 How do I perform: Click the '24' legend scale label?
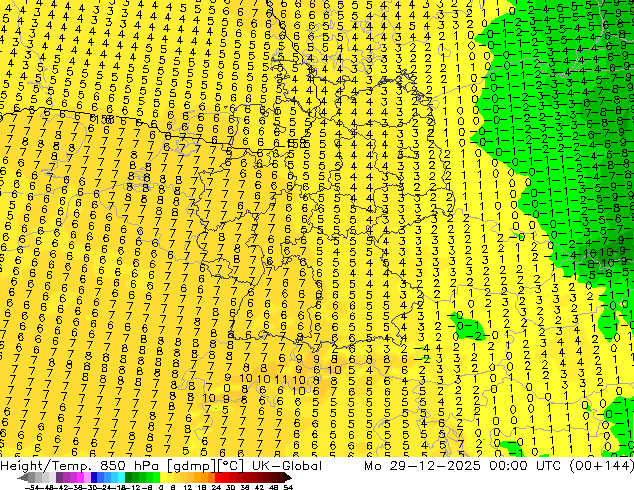coord(216,488)
